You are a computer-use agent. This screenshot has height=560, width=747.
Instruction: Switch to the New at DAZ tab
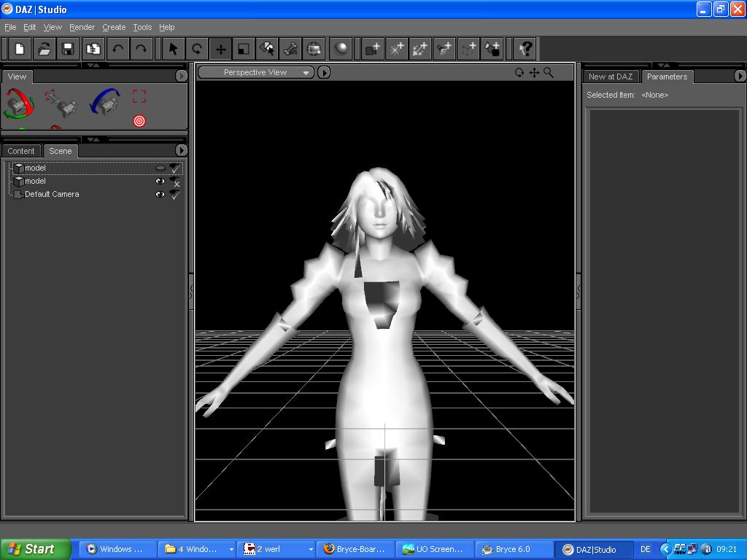point(611,77)
